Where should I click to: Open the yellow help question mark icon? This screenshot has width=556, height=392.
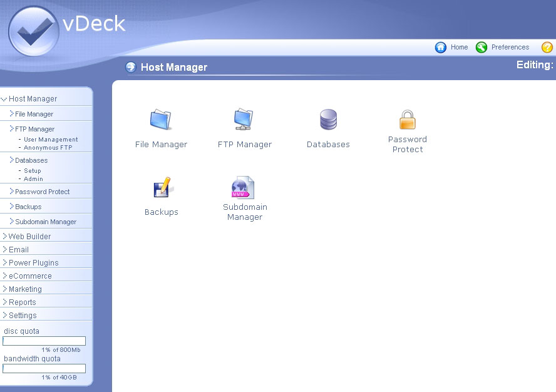click(547, 48)
